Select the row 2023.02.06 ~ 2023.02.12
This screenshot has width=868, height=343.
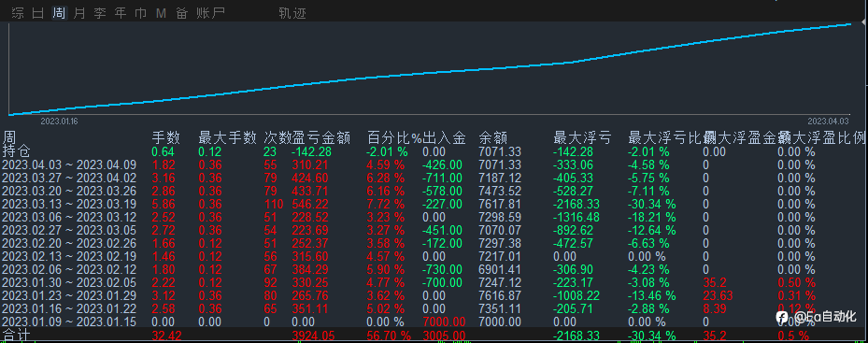click(x=434, y=269)
